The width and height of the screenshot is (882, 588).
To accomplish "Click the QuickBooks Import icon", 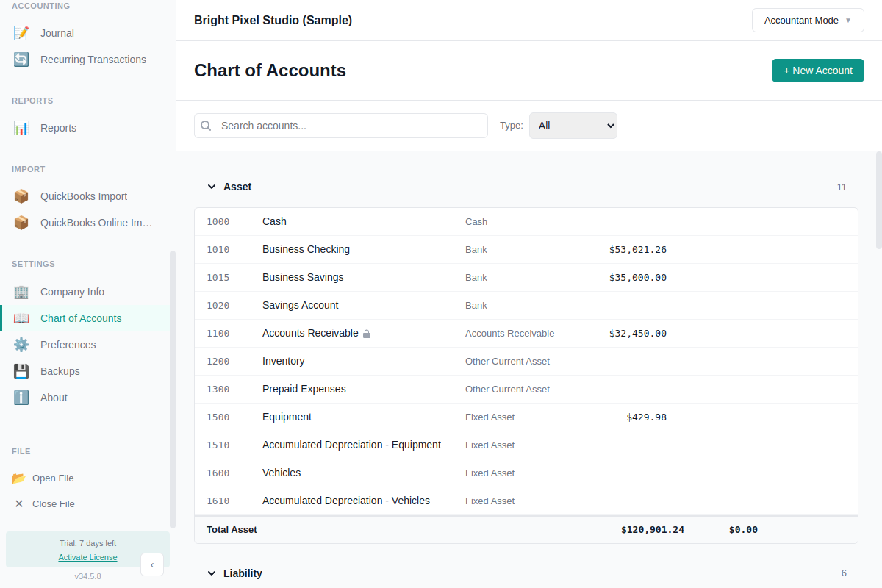I will [21, 196].
